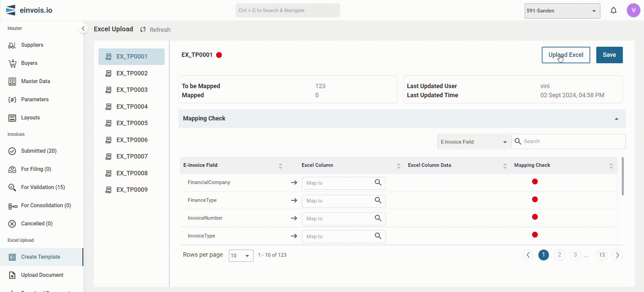Select template EX_TP0009

131,190
